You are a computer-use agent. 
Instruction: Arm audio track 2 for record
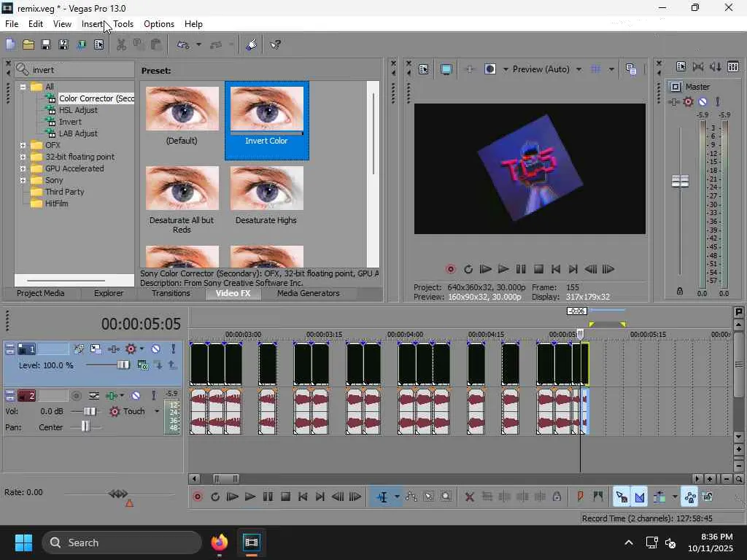(x=76, y=396)
